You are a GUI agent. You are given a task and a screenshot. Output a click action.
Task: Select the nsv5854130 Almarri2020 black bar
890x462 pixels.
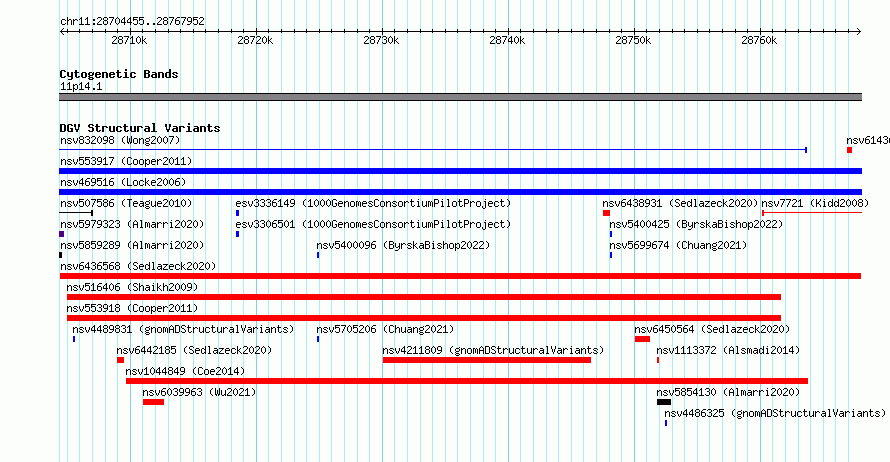(x=664, y=402)
